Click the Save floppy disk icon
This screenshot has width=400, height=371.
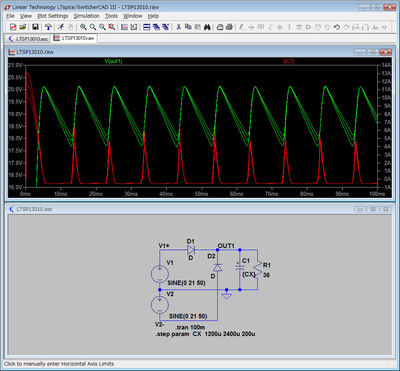click(35, 27)
